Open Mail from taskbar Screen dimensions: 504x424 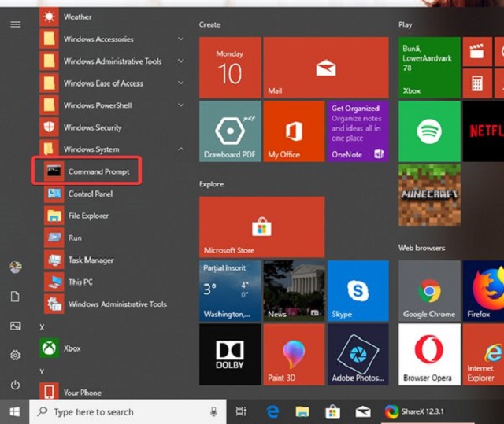pos(363,411)
